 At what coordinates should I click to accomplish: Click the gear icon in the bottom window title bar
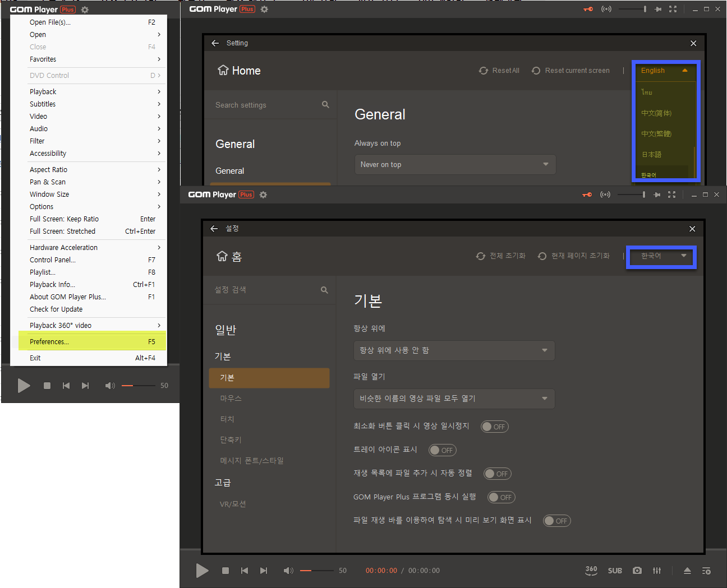(263, 195)
